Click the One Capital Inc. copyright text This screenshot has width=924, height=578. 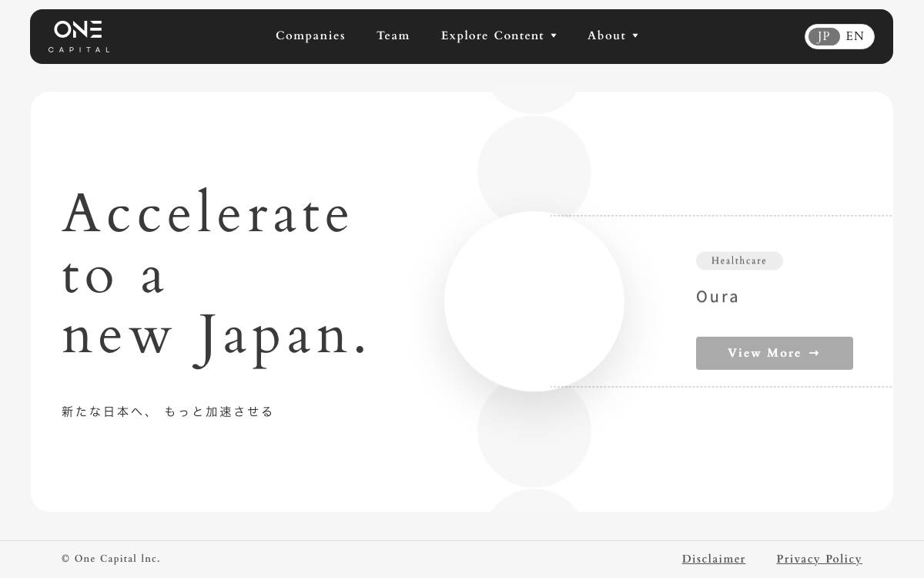coord(111,559)
